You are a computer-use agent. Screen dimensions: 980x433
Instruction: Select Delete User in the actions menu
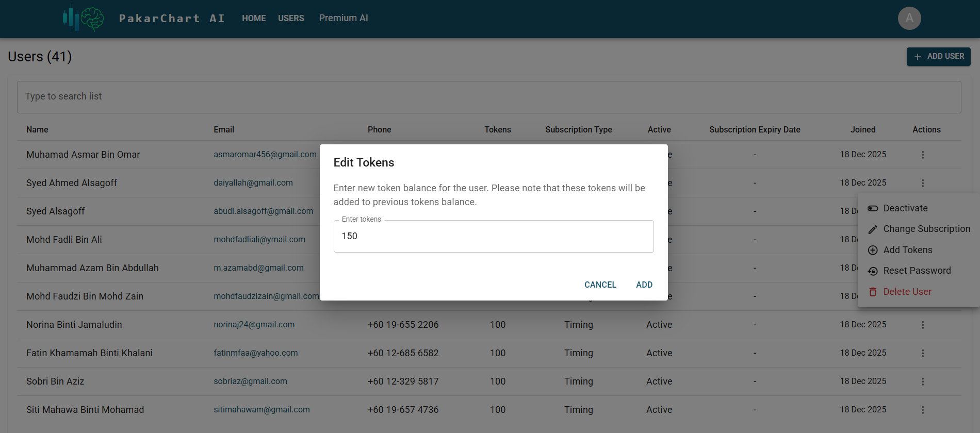click(x=907, y=292)
